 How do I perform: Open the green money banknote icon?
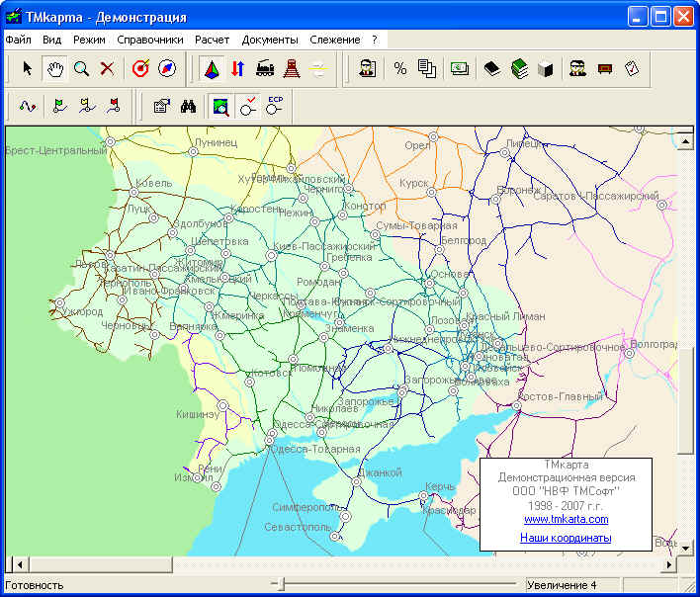460,69
